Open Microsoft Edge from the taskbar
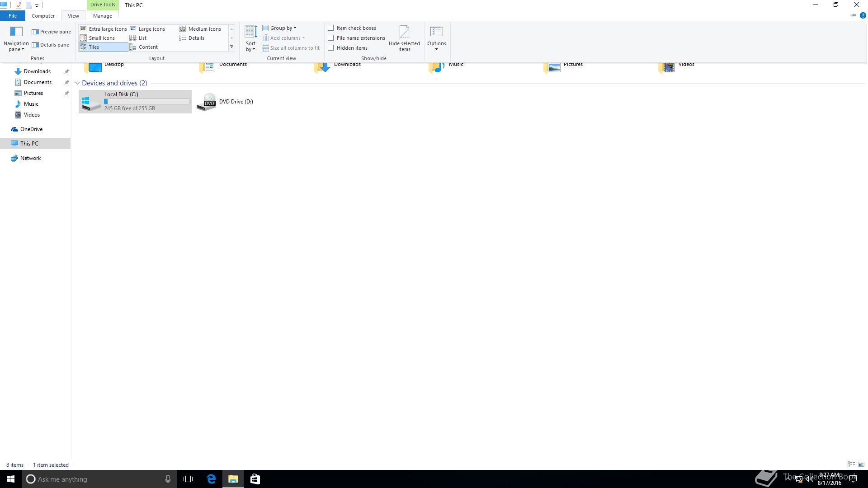 (x=211, y=479)
